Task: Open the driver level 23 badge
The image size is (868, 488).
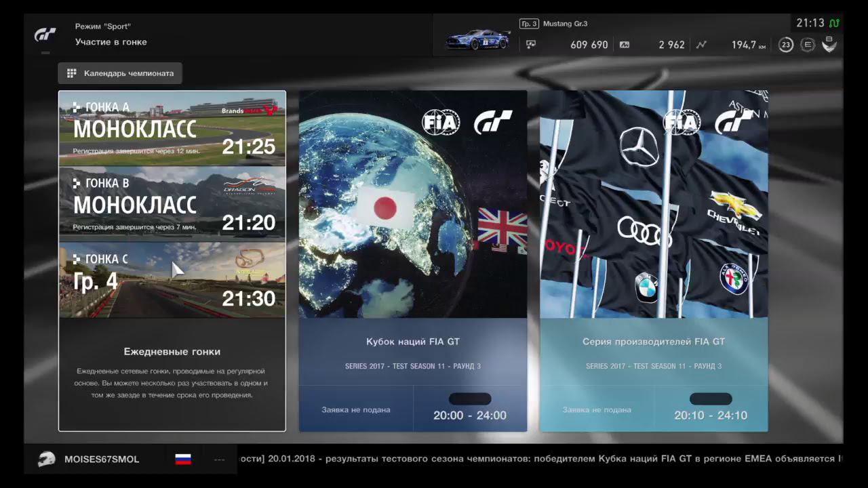Action: point(786,45)
